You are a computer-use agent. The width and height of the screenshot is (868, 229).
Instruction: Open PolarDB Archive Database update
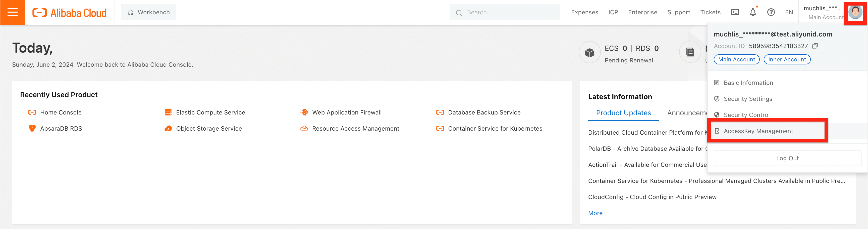[648, 149]
